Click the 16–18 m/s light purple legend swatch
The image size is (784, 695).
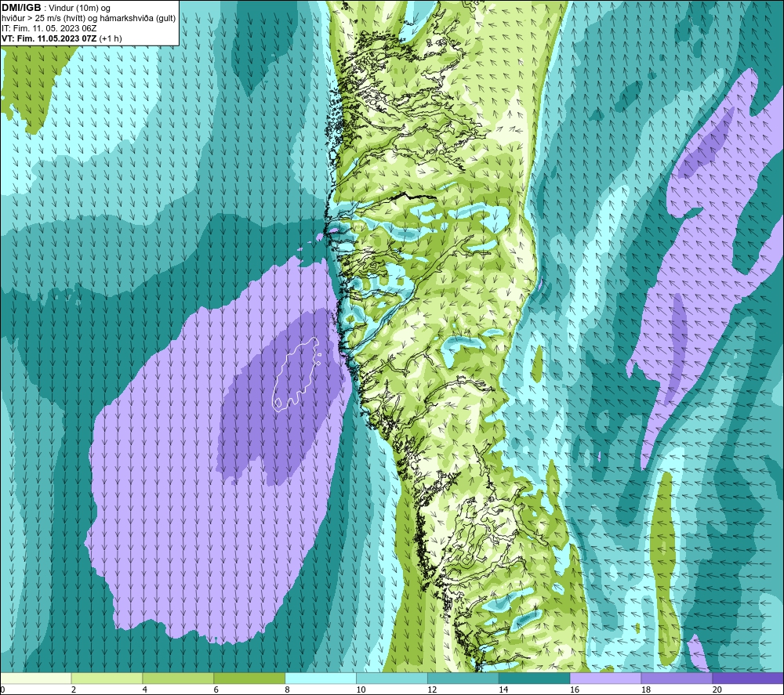tap(605, 679)
